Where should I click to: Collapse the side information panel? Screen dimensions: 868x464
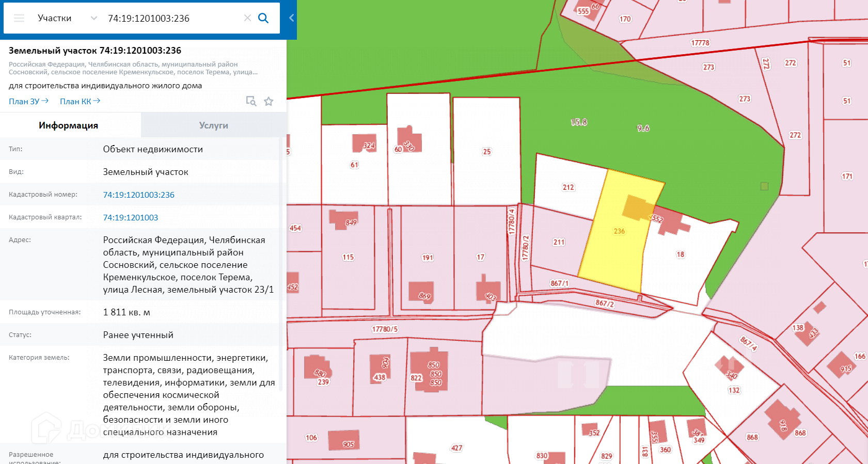click(x=291, y=18)
